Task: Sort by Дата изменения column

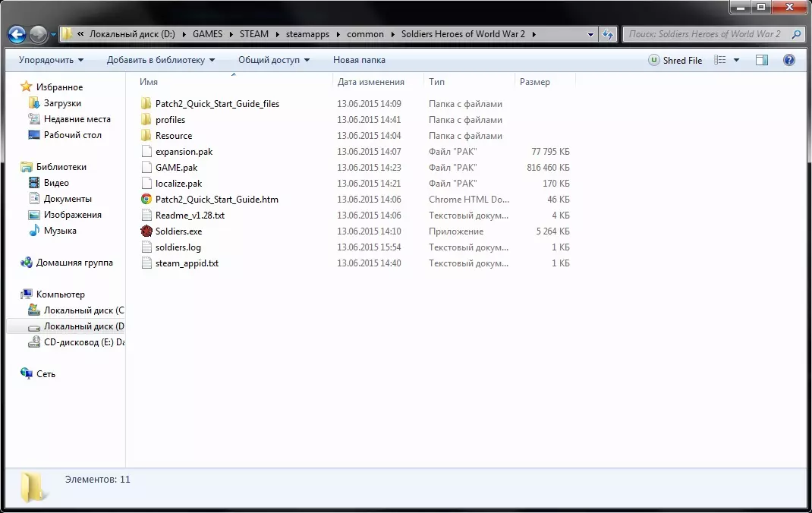Action: pos(371,82)
